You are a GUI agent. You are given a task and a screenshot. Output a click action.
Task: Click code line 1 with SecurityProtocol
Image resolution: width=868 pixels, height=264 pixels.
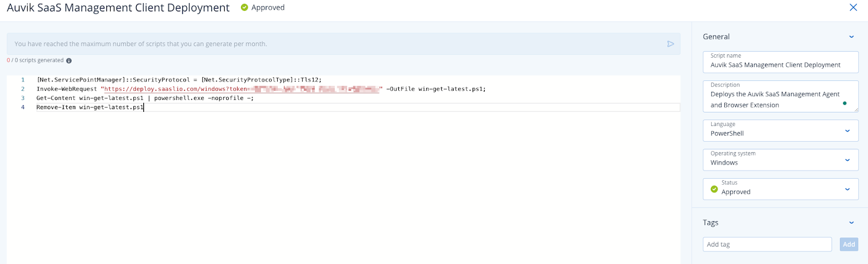pyautogui.click(x=179, y=80)
